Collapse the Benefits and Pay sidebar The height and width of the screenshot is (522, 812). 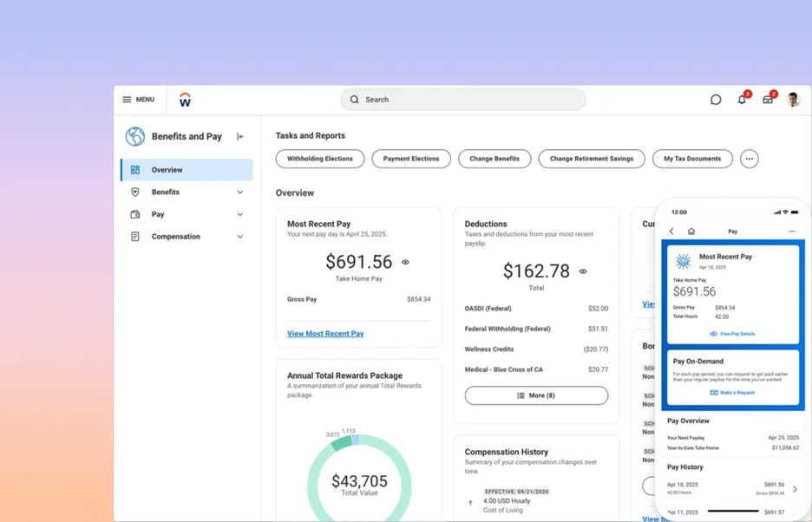pyautogui.click(x=239, y=136)
